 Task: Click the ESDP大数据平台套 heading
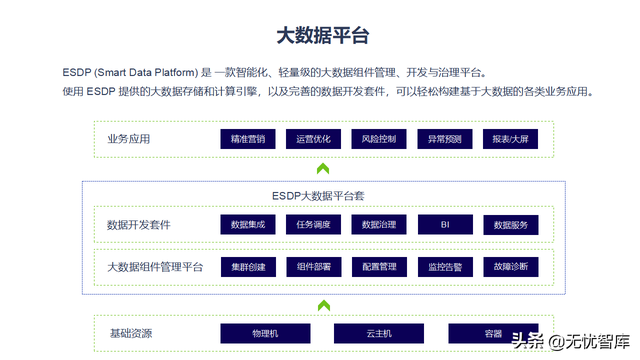[x=318, y=196]
